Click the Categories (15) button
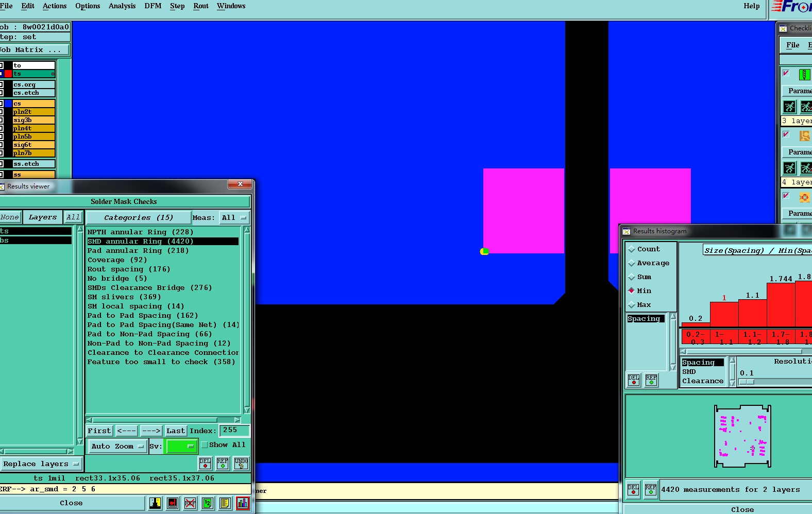 pos(138,218)
